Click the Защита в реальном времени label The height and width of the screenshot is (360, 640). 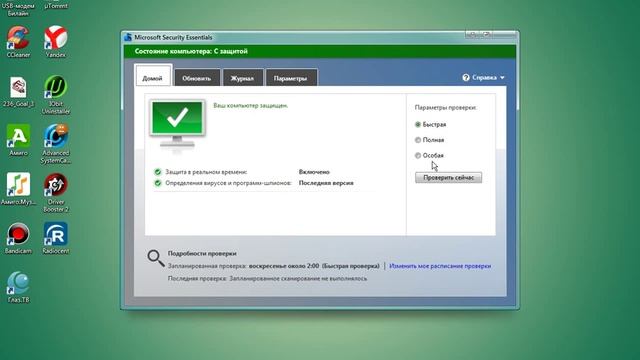tap(206, 172)
